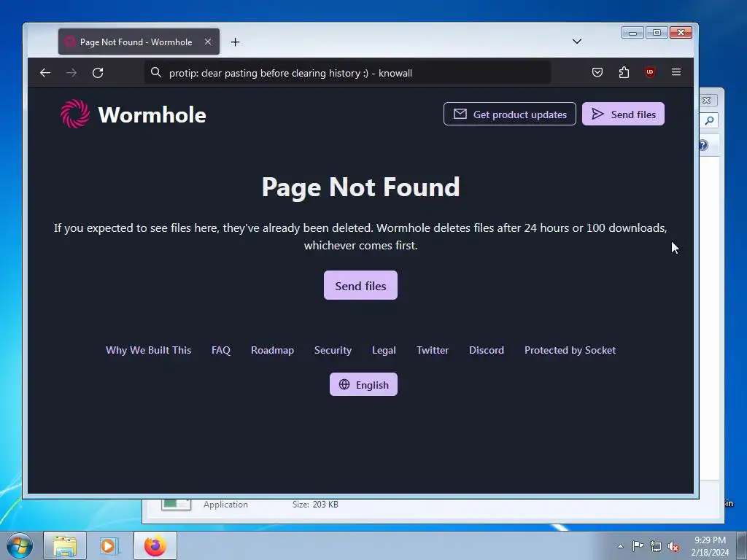The image size is (747, 560).
Task: Open the Twitter footer link
Action: click(x=433, y=351)
